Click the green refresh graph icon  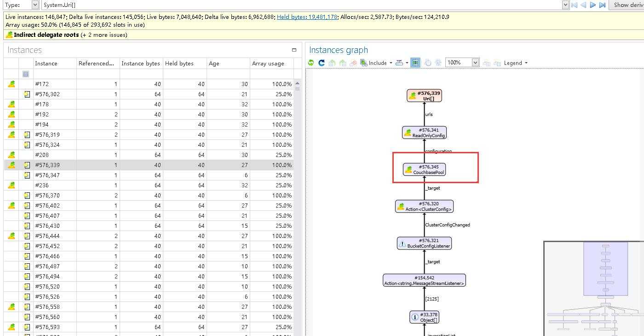[x=311, y=63]
